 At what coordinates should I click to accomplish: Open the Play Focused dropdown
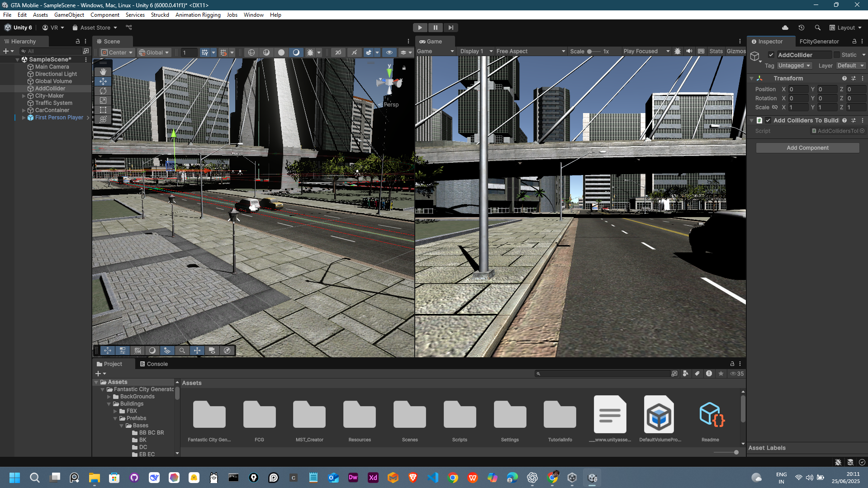tap(646, 51)
